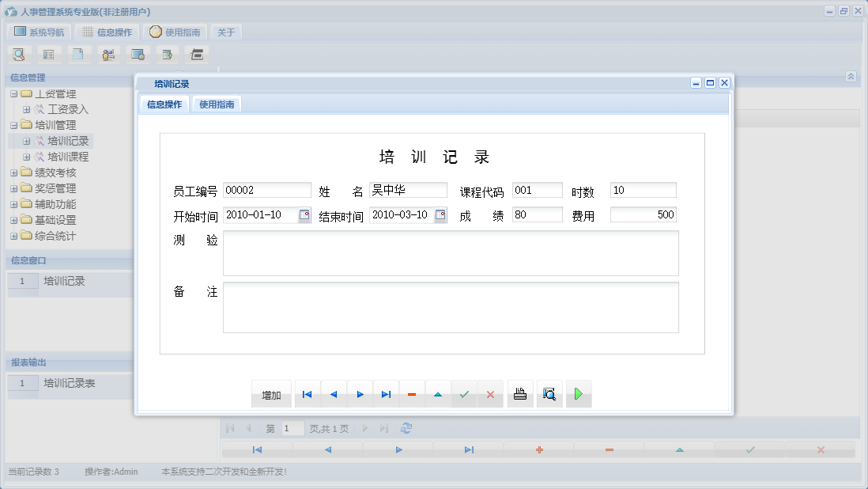
Task: Click the exit icon at toolbar's right end
Action: tap(196, 54)
